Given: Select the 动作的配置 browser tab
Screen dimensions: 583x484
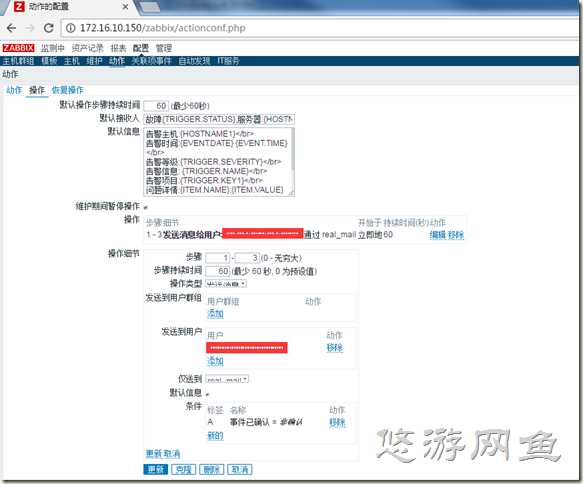Looking at the screenshot, I should [71, 7].
